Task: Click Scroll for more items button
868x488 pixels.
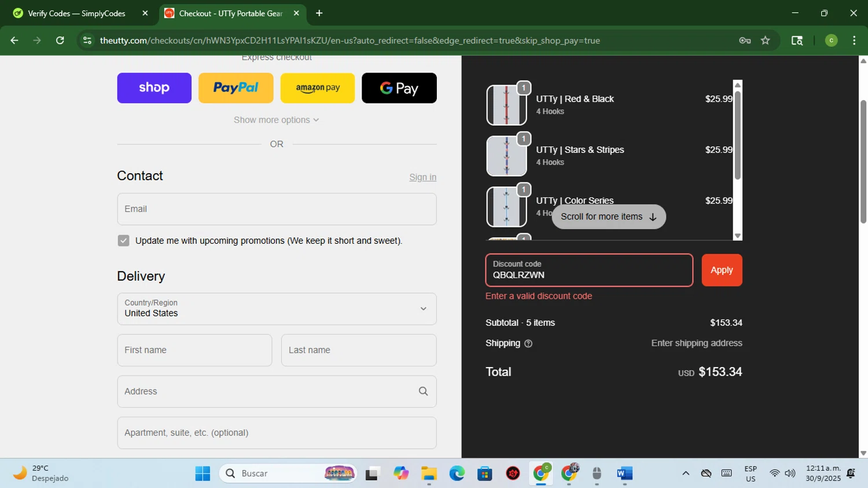Action: [x=609, y=217]
